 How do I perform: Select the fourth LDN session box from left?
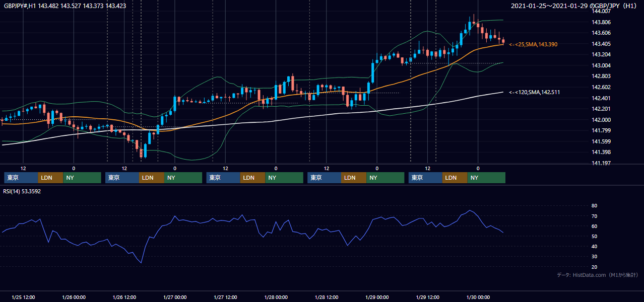pos(354,178)
